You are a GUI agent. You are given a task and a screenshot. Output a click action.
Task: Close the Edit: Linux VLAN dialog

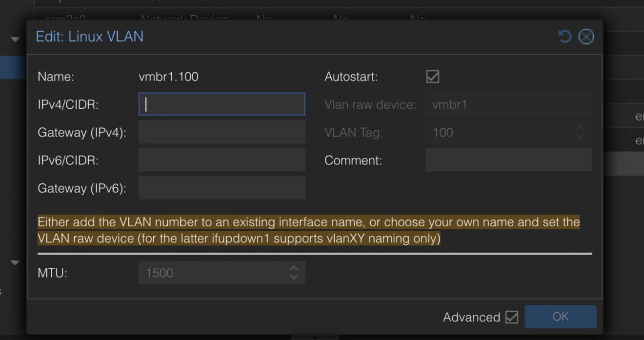(x=586, y=37)
